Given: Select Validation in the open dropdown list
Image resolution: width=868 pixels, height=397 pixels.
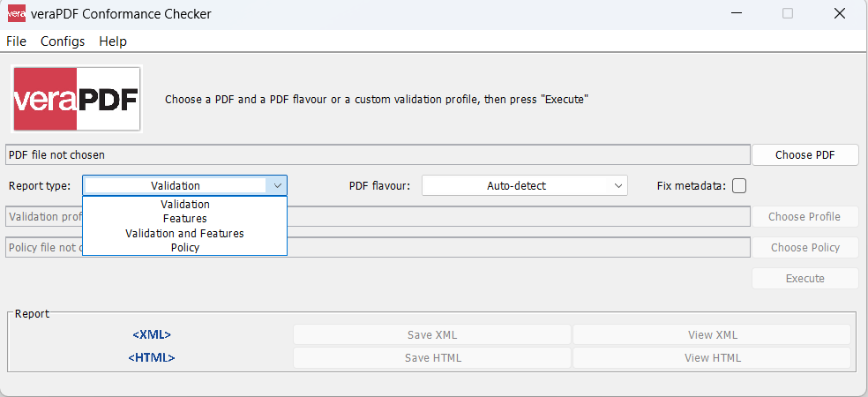Looking at the screenshot, I should coord(185,205).
